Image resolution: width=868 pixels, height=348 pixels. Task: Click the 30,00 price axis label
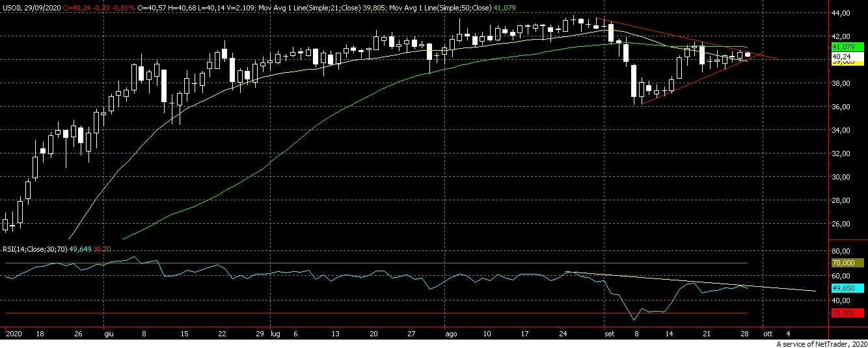[841, 177]
